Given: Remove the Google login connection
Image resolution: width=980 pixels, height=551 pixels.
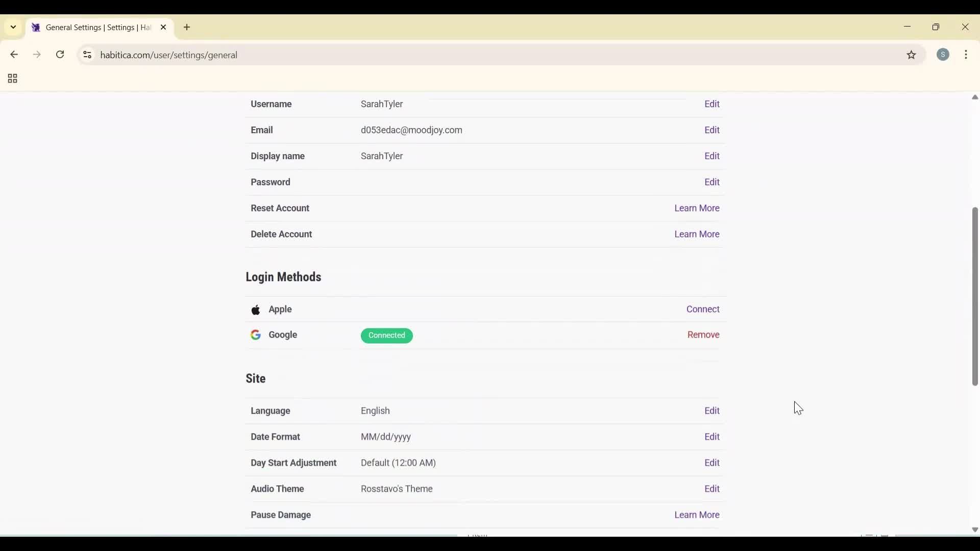Looking at the screenshot, I should click(x=703, y=335).
